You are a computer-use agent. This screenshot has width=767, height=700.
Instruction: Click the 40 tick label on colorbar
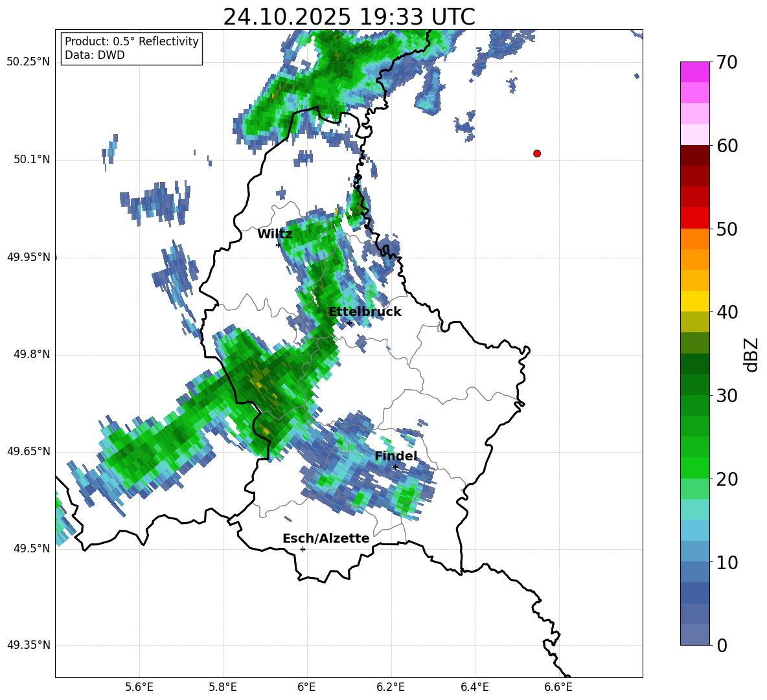pos(727,312)
